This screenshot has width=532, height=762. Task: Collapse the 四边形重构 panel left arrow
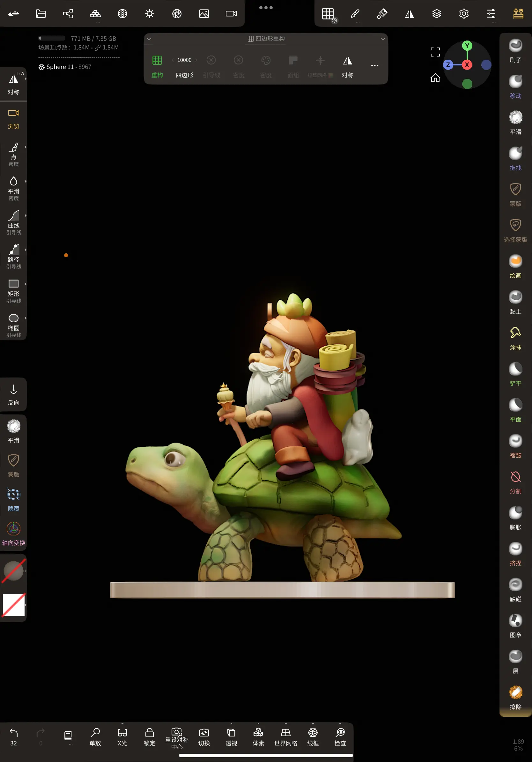click(149, 39)
